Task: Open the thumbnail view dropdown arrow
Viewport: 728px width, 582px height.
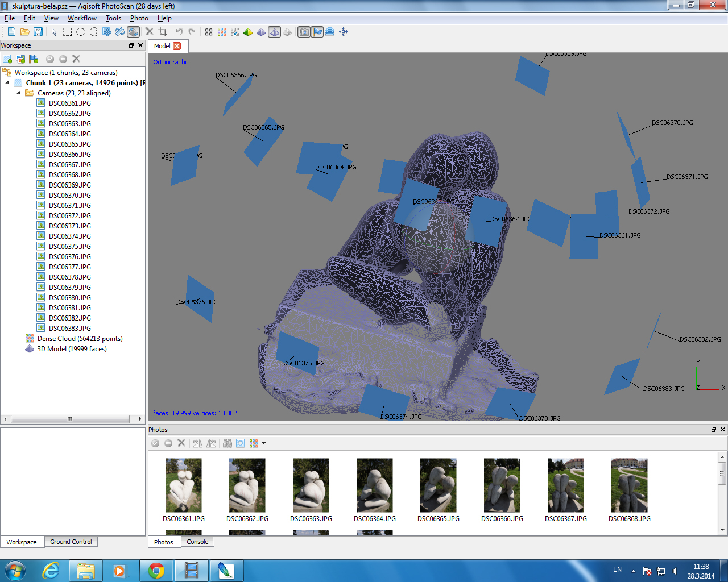Action: coord(263,443)
